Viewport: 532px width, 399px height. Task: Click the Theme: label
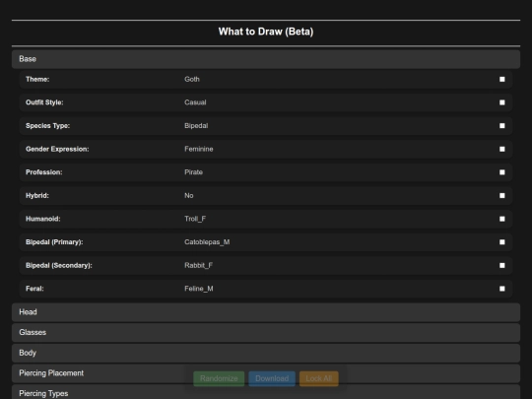tap(37, 79)
